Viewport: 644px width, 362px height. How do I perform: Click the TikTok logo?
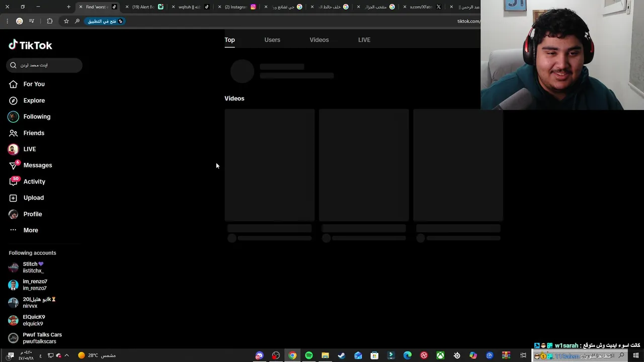click(30, 45)
